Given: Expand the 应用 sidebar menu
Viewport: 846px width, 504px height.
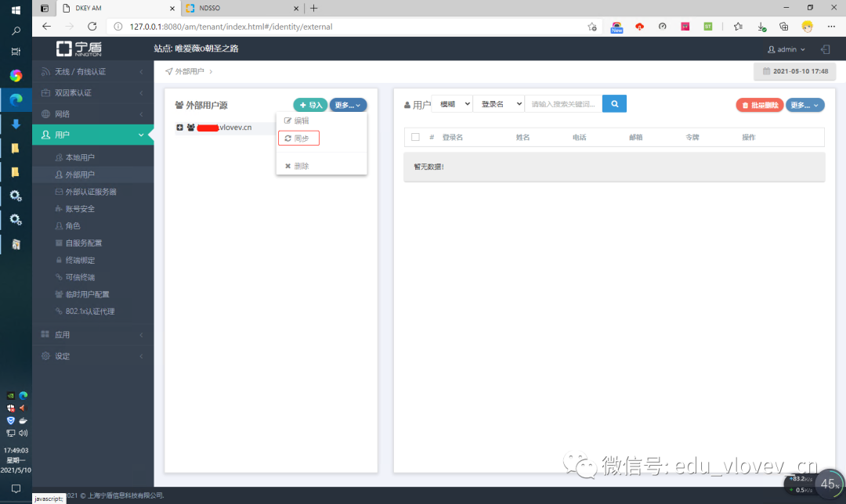Looking at the screenshot, I should pyautogui.click(x=92, y=335).
